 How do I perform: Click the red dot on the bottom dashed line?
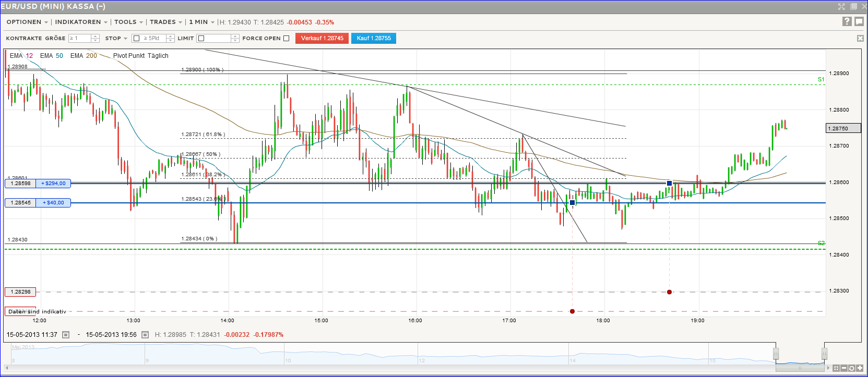(572, 311)
